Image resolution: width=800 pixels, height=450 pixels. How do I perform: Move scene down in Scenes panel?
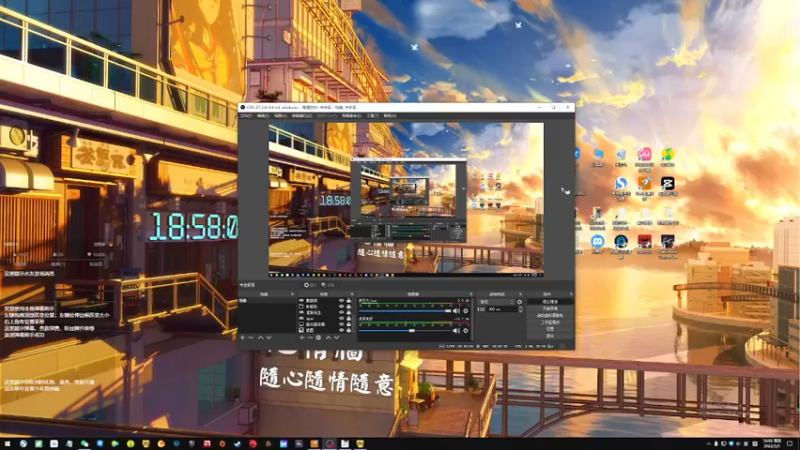click(269, 338)
